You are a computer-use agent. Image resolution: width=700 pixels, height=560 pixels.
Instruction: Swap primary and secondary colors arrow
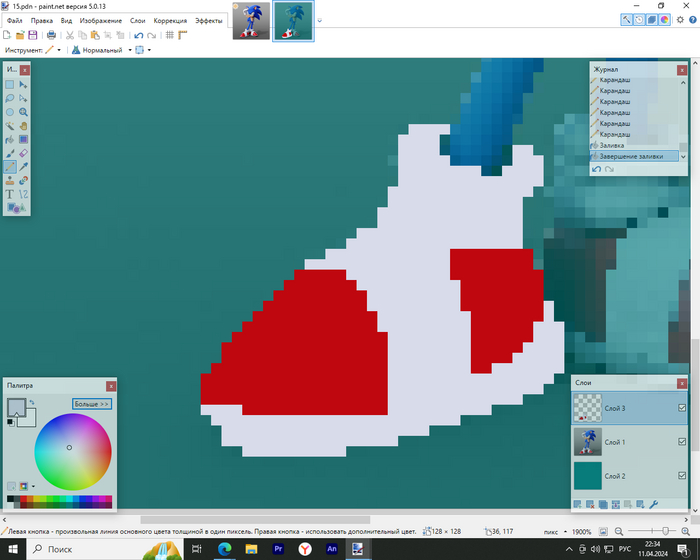pyautogui.click(x=32, y=402)
